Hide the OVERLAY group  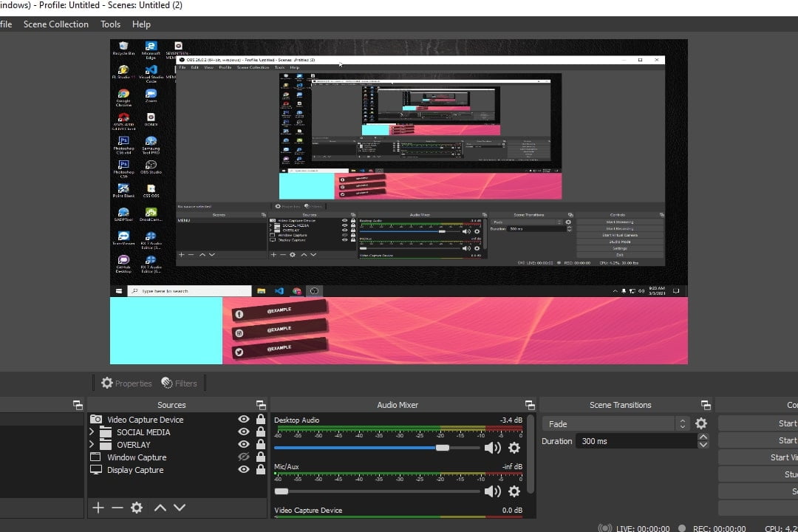coord(244,444)
